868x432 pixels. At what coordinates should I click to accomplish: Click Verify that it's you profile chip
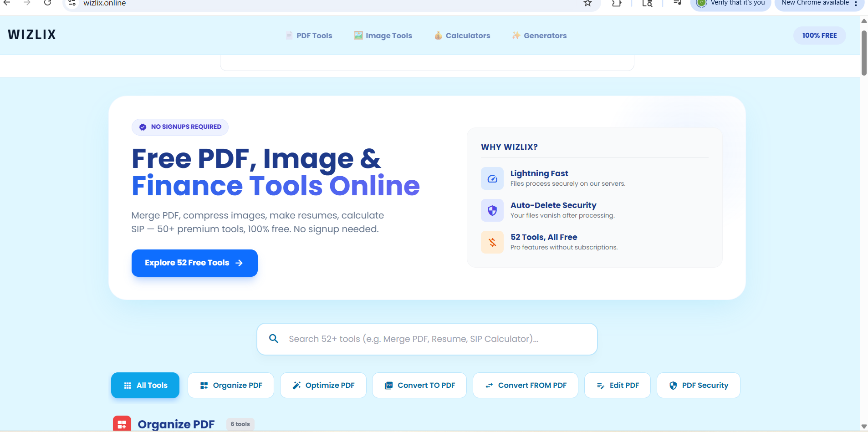(x=730, y=4)
